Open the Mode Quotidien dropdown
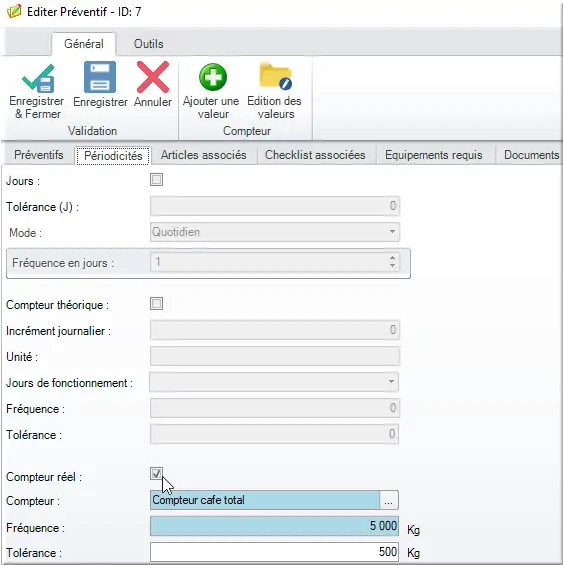563x565 pixels. coord(275,232)
